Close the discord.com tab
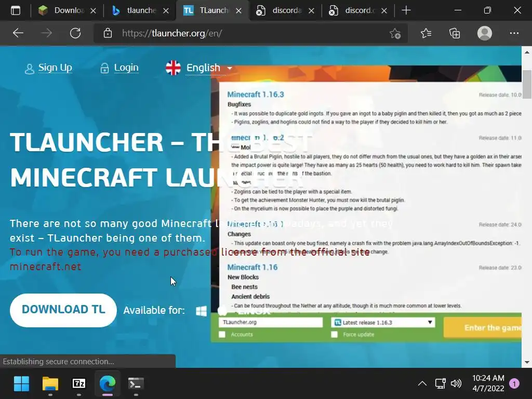The height and width of the screenshot is (399, 532). click(x=384, y=11)
